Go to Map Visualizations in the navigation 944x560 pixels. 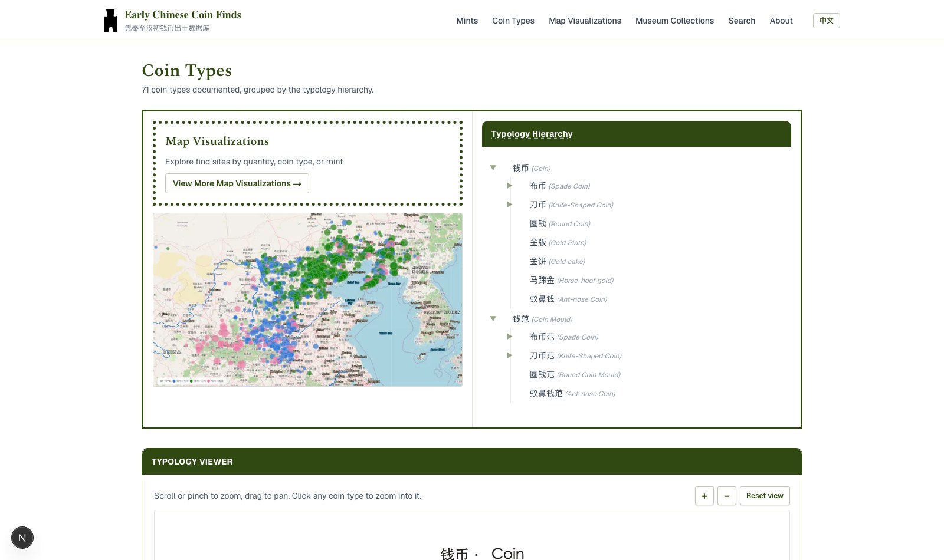(585, 21)
